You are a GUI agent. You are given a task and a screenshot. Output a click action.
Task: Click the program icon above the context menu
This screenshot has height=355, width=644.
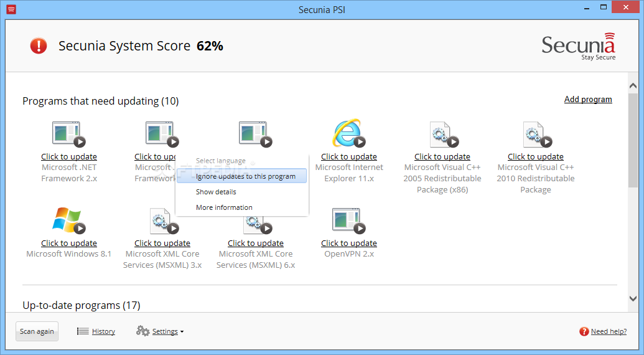click(x=256, y=133)
